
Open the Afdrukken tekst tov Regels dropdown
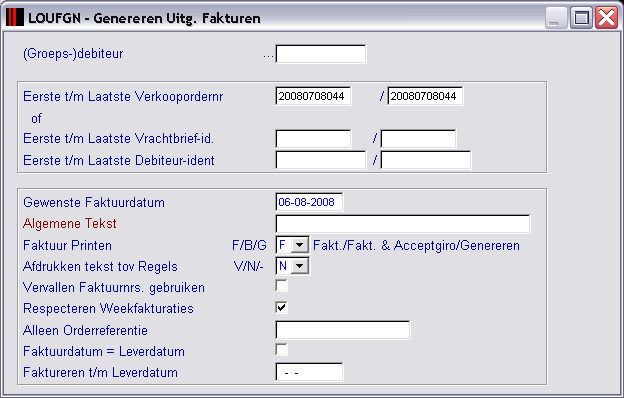pos(300,266)
